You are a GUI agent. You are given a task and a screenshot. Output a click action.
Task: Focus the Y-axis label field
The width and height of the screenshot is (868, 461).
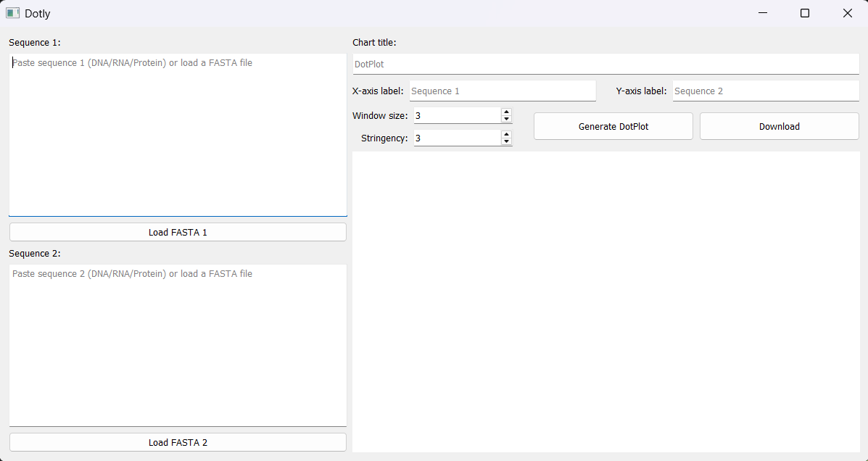765,91
